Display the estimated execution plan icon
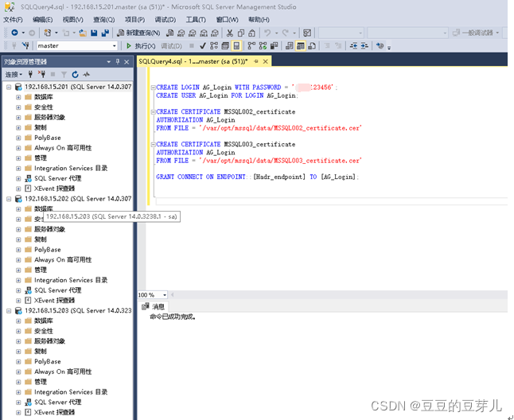Viewport: 514px width, 420px height. click(214, 45)
